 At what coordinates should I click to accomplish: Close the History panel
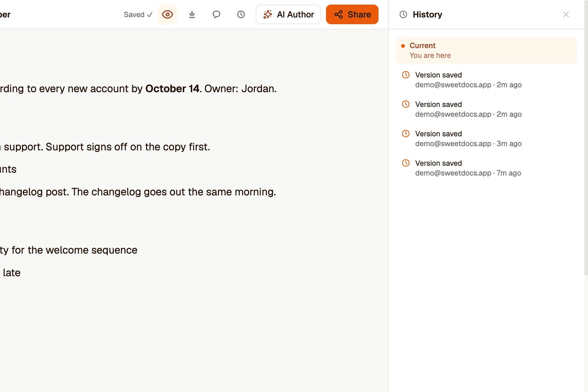click(566, 14)
